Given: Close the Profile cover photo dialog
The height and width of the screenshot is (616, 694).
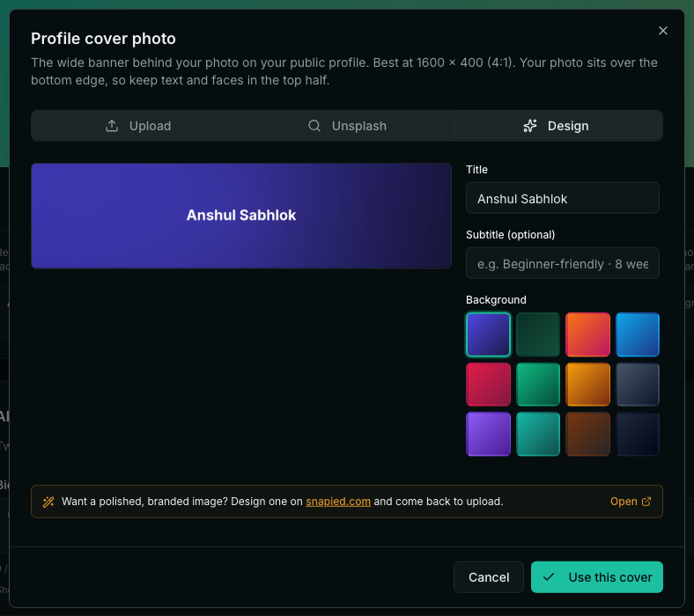Looking at the screenshot, I should [662, 31].
